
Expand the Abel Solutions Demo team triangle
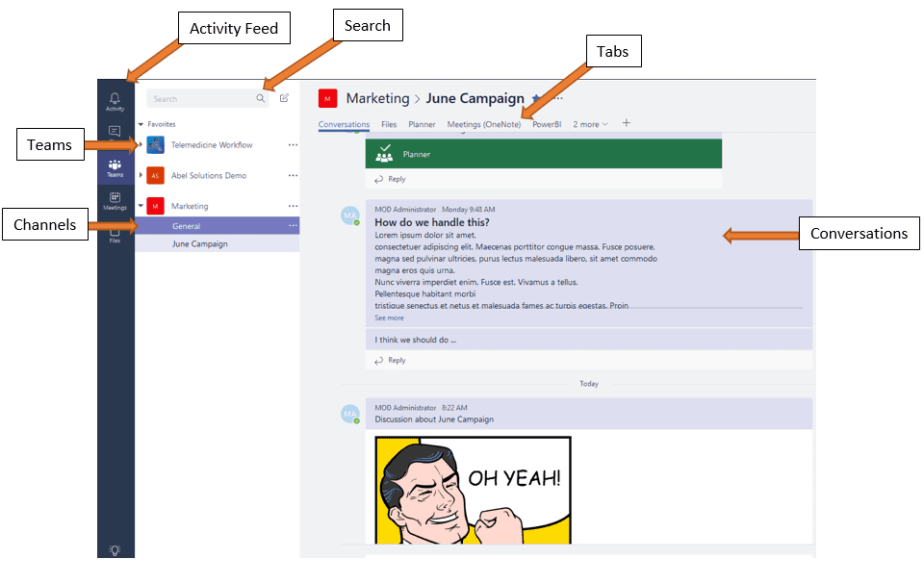(141, 175)
